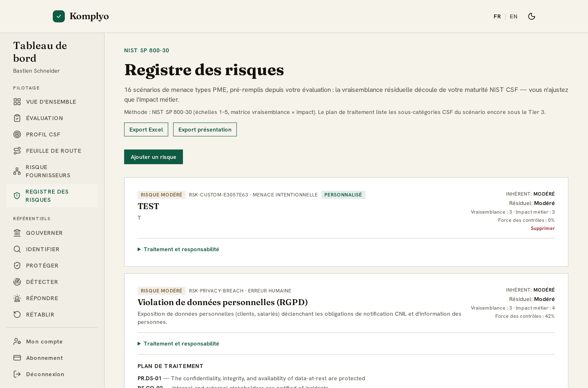Click RSK-PRIVACY-BREACH identifier text
Screen dimensions: 588x388
(x=216, y=291)
